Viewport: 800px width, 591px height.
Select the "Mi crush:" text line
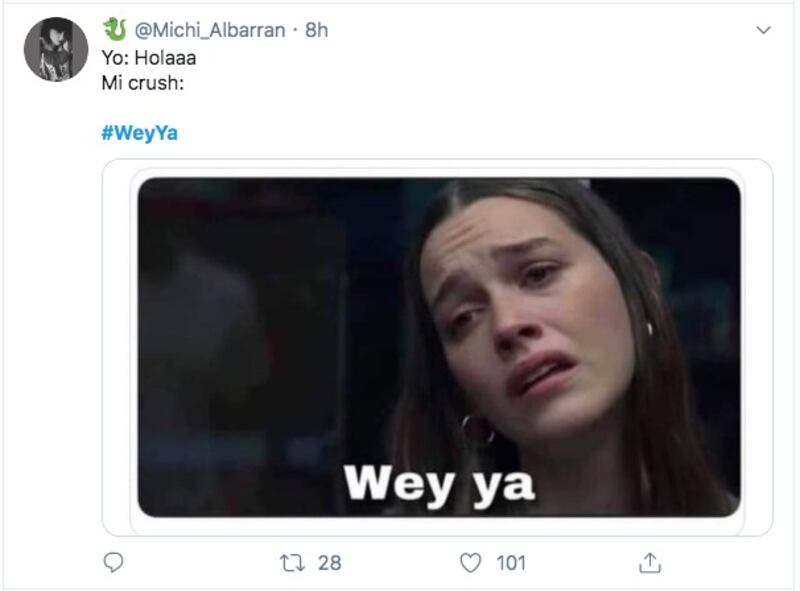[x=143, y=83]
